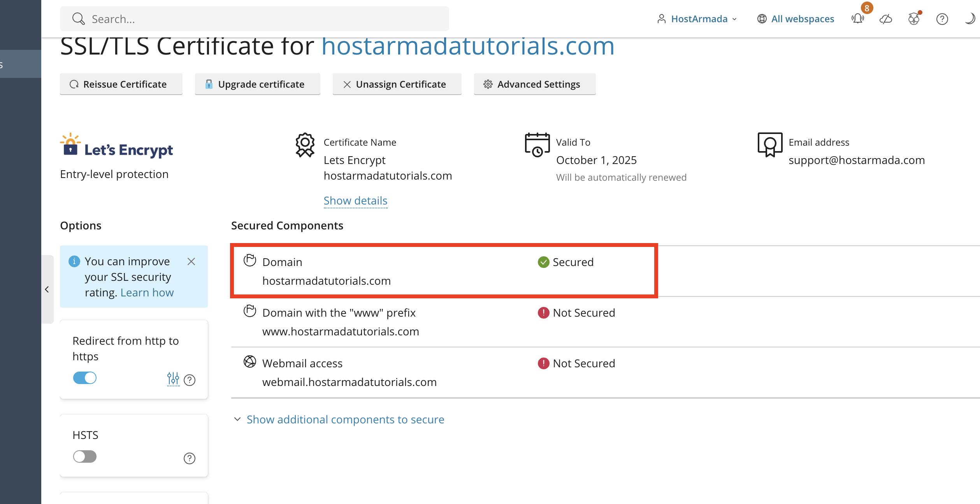Dismiss the SSL security rating notice

point(191,261)
